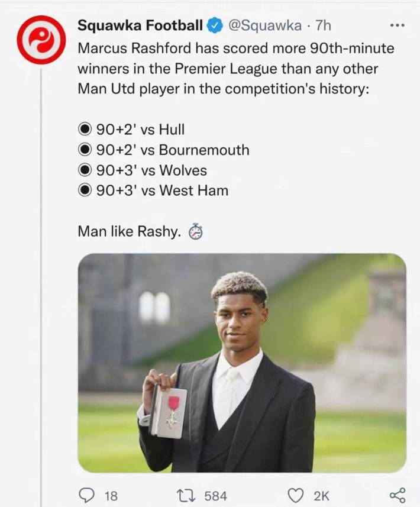The height and width of the screenshot is (507, 420).
Task: Click the blue verified badge
Action: [x=214, y=25]
